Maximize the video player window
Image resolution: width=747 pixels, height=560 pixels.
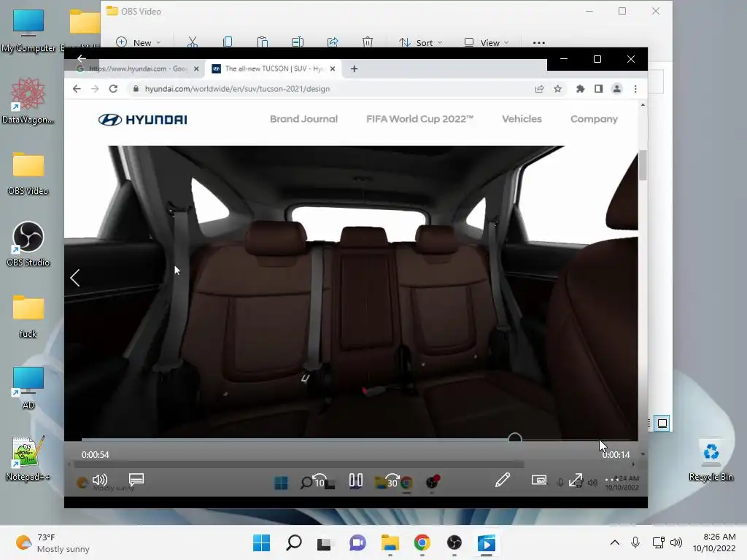click(597, 59)
